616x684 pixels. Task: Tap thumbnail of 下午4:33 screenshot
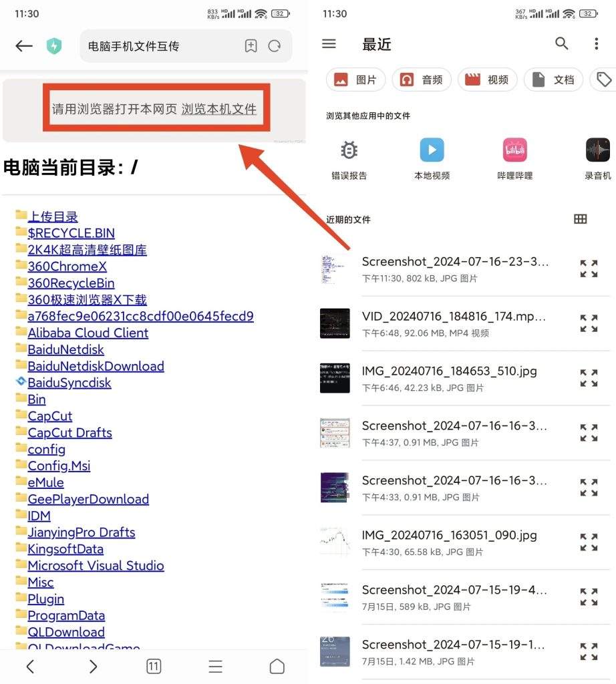pyautogui.click(x=335, y=488)
